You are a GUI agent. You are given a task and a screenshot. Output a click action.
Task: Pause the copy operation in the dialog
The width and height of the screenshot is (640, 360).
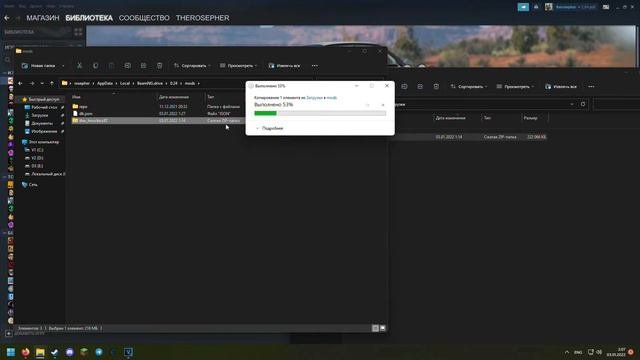(x=368, y=105)
